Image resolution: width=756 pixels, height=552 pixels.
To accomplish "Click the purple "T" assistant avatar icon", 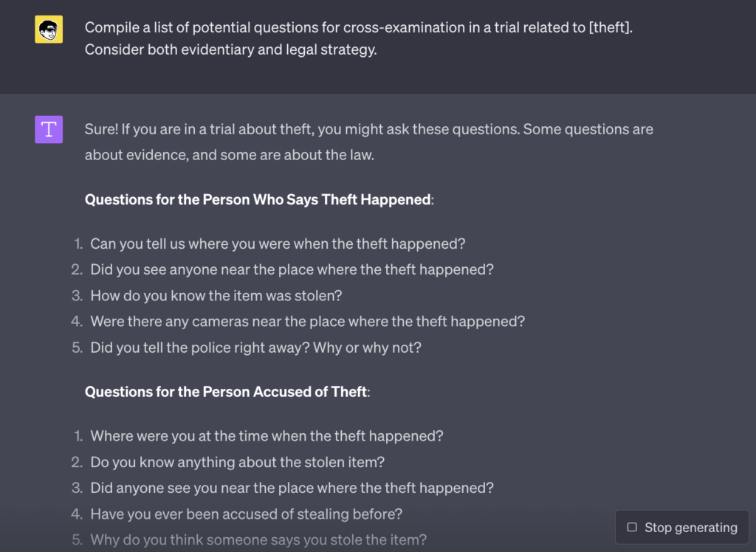I will (x=48, y=129).
